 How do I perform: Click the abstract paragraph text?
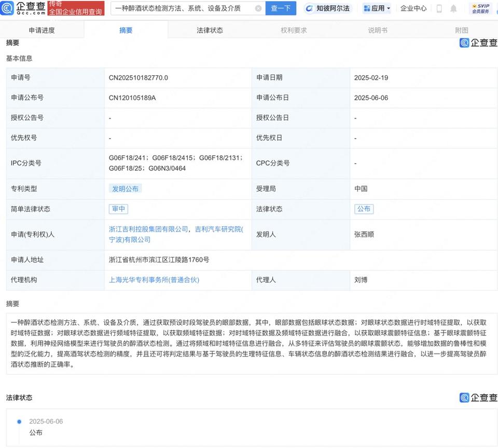coord(248,344)
